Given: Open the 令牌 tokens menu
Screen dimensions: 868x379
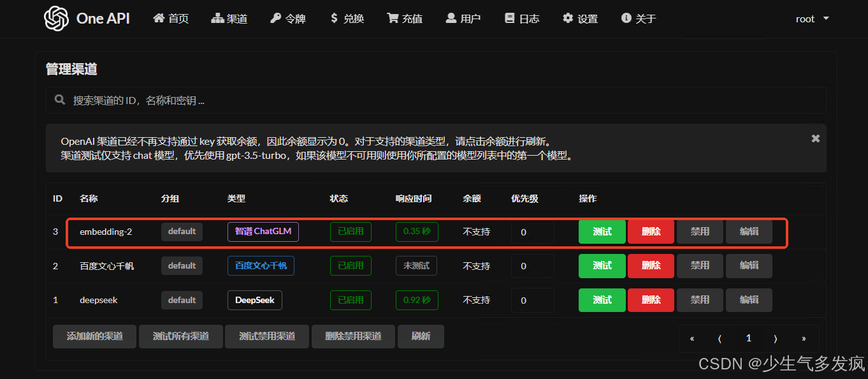Looking at the screenshot, I should (x=288, y=19).
